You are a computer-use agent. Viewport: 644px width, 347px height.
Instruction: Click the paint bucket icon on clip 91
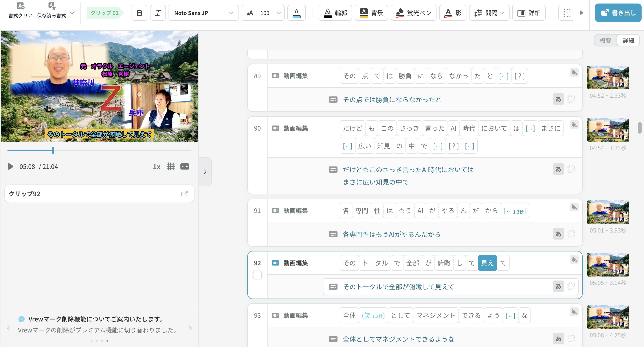coord(574,207)
